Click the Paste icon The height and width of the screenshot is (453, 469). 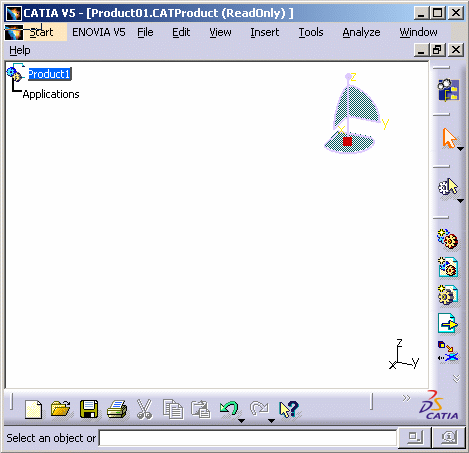point(201,409)
